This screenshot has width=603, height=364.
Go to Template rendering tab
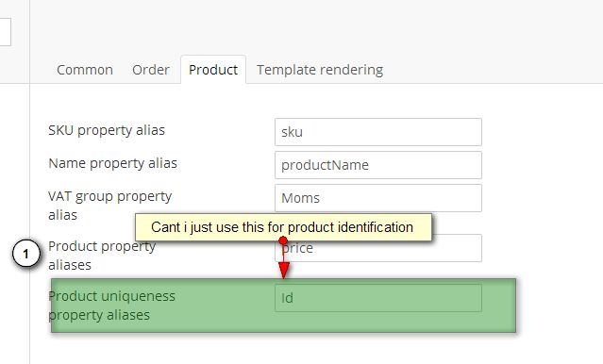tap(320, 70)
